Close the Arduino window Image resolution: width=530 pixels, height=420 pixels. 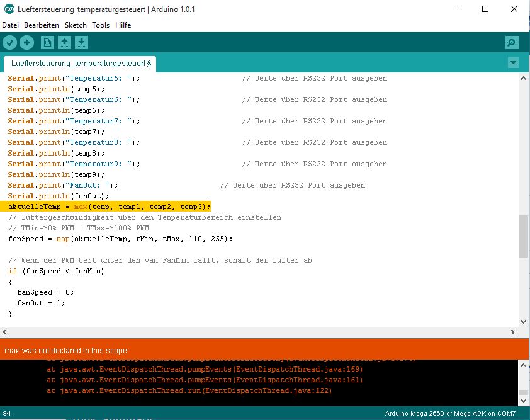click(514, 9)
